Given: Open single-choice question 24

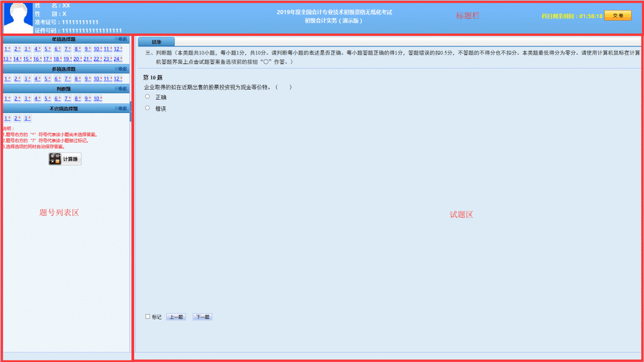Looking at the screenshot, I should pyautogui.click(x=116, y=58).
